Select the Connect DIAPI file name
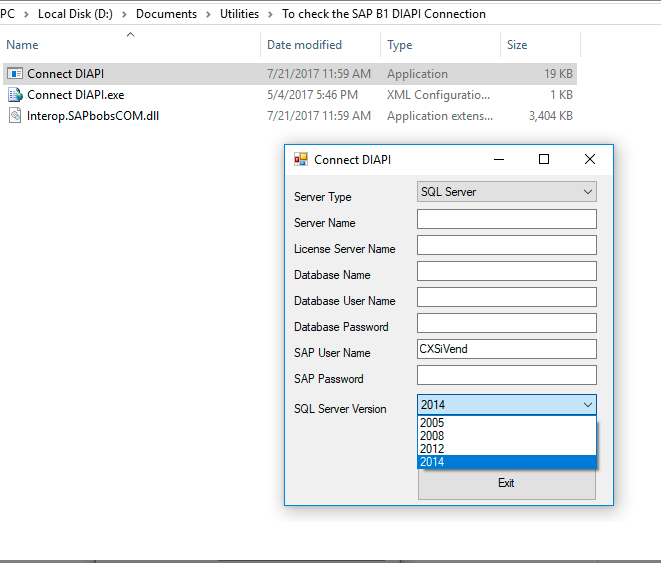 point(65,74)
